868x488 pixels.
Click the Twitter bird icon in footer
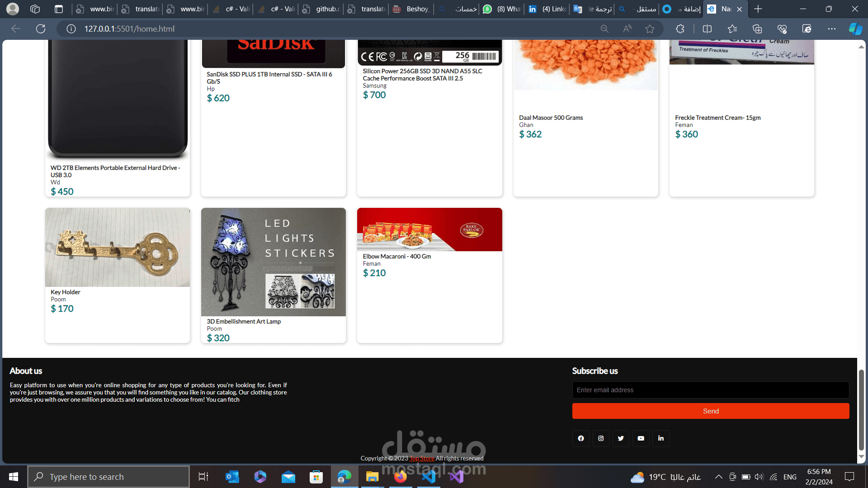(621, 438)
